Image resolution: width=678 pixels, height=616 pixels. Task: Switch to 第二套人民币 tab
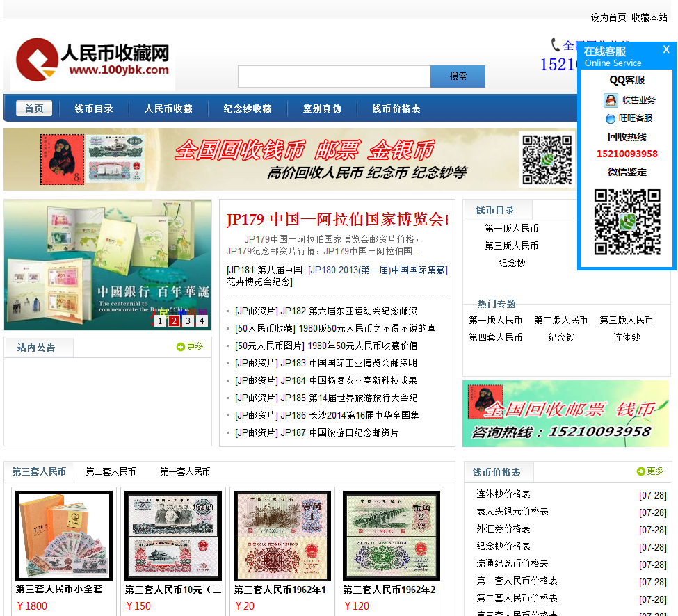pyautogui.click(x=111, y=471)
